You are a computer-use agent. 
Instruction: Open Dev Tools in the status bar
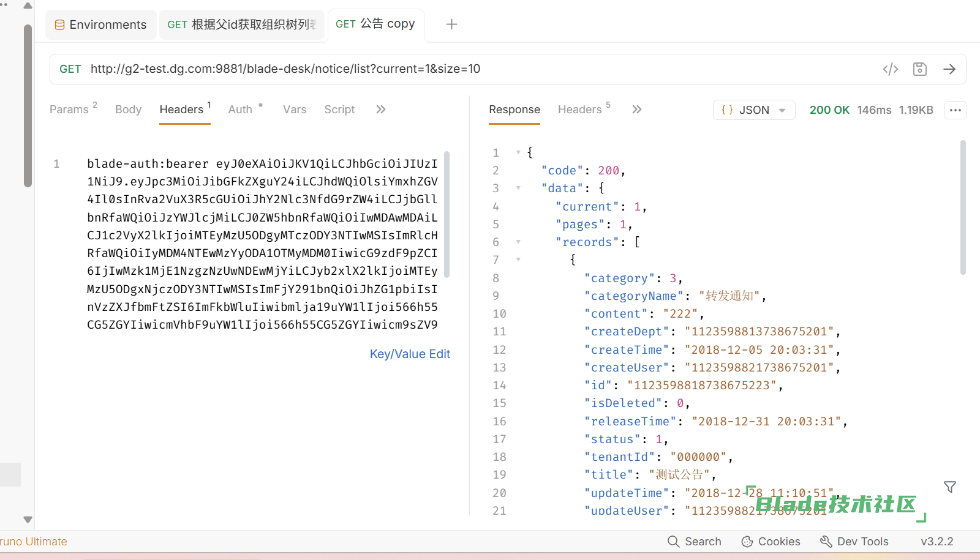point(854,542)
